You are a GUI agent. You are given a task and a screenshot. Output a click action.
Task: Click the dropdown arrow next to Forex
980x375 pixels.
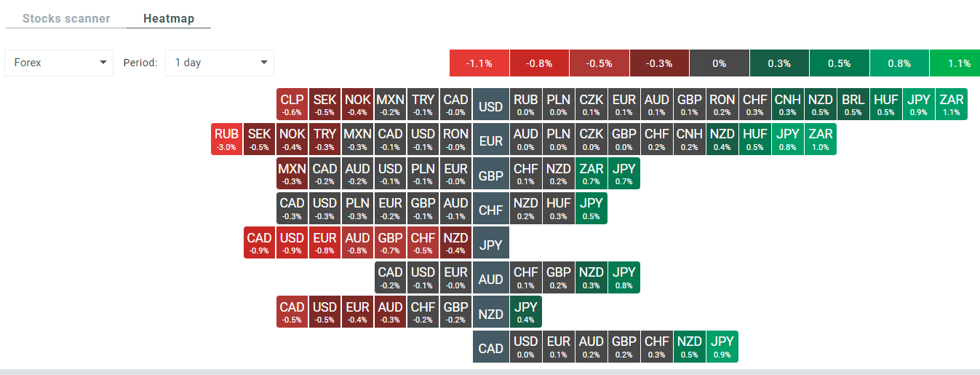pyautogui.click(x=103, y=63)
